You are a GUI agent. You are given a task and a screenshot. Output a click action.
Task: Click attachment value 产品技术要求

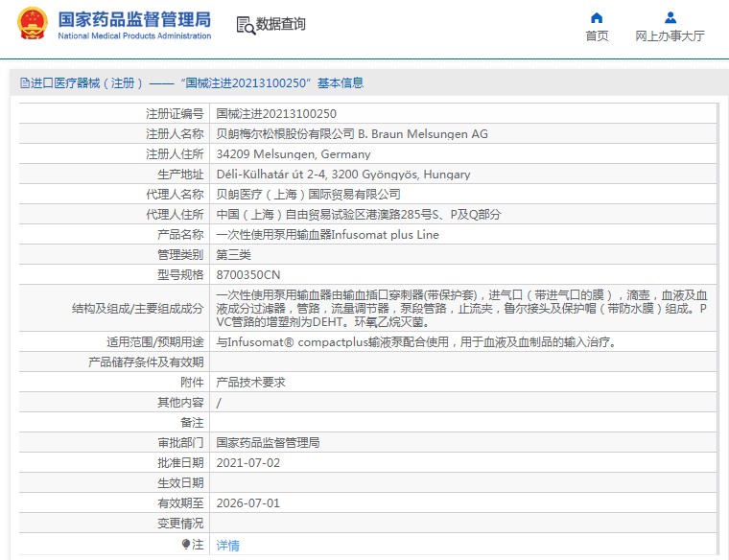[x=250, y=382]
